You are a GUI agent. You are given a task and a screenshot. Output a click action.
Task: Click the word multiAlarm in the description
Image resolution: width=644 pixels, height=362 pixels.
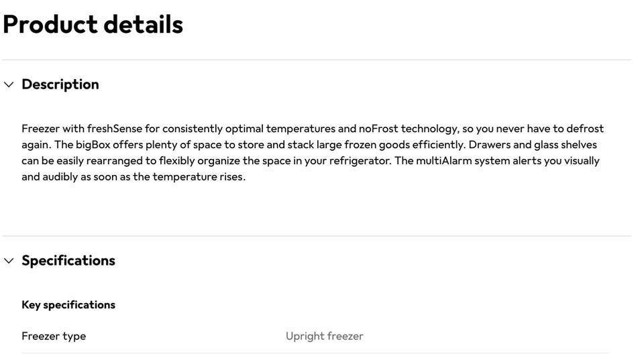tap(443, 161)
